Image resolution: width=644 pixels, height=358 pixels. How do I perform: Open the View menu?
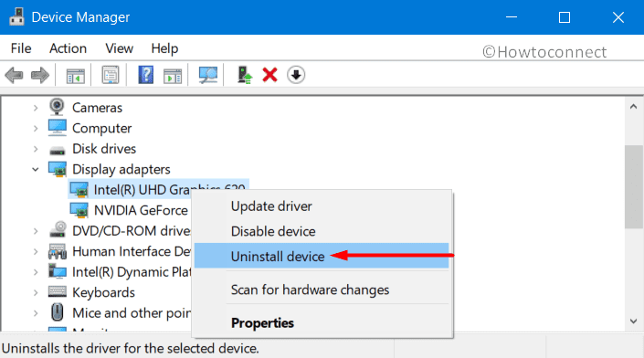coord(119,48)
